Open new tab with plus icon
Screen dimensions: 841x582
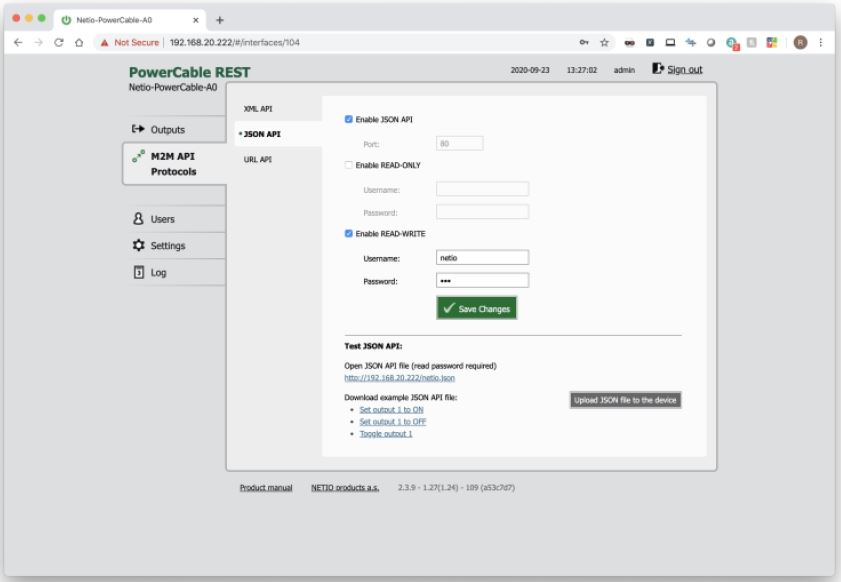[219, 20]
